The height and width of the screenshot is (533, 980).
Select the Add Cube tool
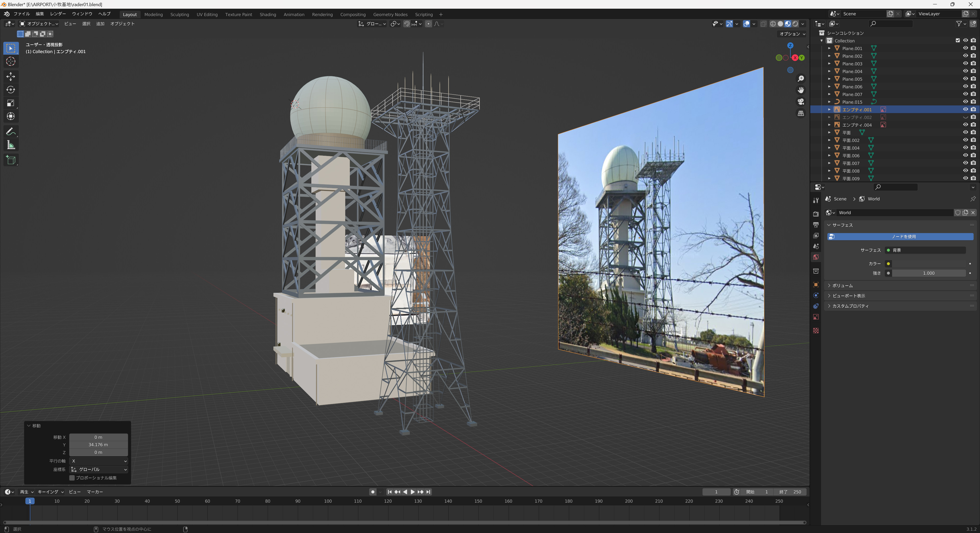coord(11,160)
